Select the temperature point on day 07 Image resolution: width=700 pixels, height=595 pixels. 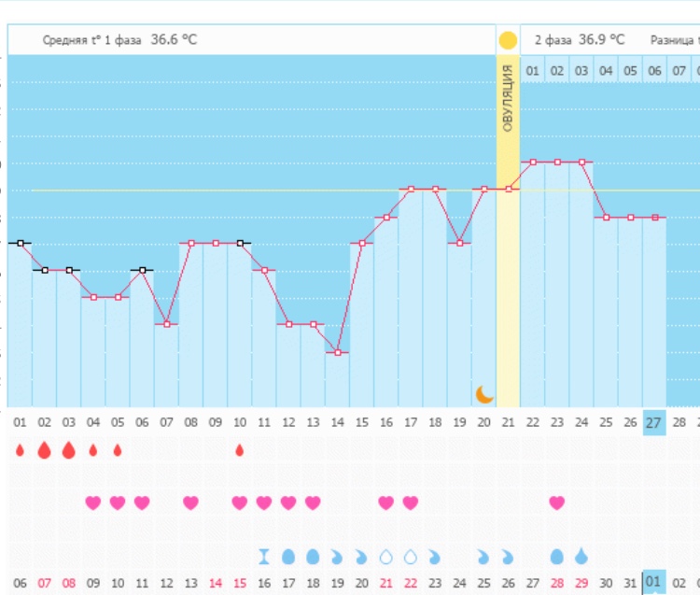tap(166, 324)
